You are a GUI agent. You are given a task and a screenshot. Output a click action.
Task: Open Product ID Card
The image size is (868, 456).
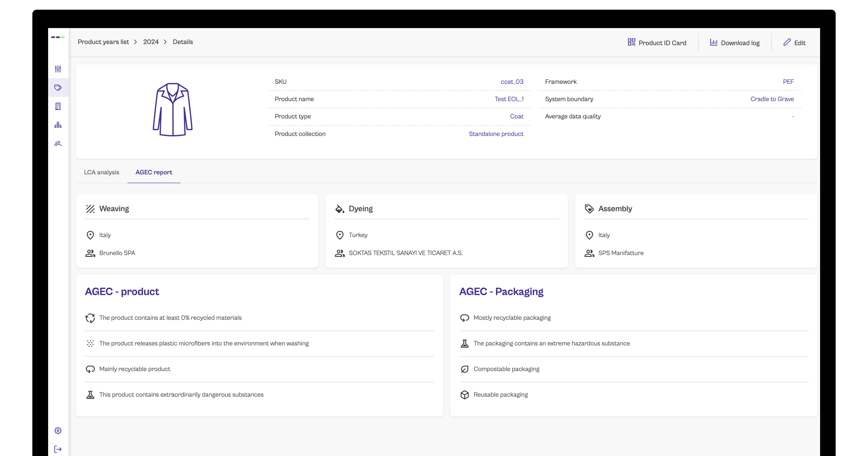tap(657, 42)
